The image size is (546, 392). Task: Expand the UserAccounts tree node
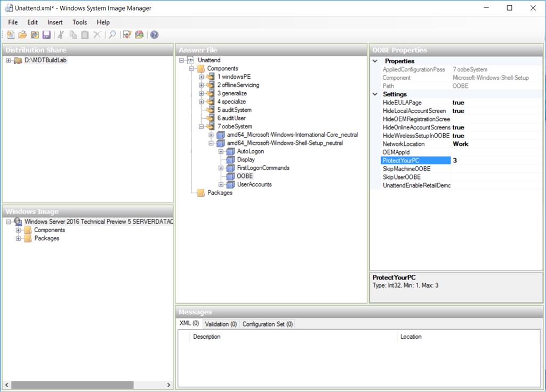pyautogui.click(x=221, y=185)
